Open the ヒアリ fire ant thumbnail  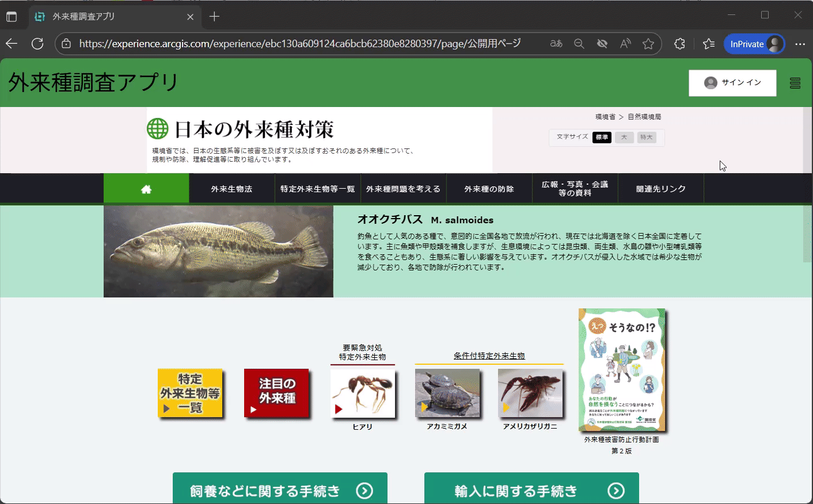tap(363, 394)
